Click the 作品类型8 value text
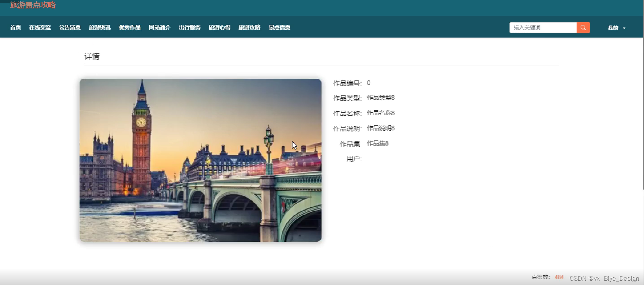Screen dimensions: 644x285 [381, 98]
